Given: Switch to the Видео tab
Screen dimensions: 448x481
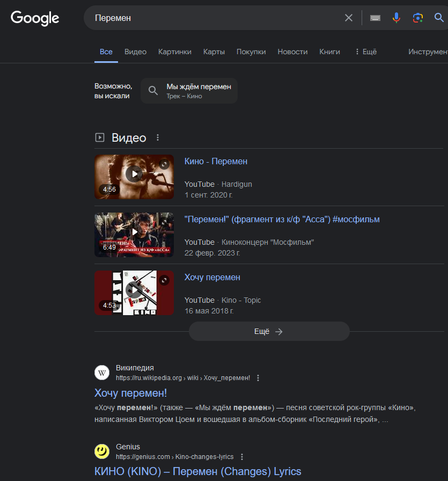Looking at the screenshot, I should (x=135, y=52).
